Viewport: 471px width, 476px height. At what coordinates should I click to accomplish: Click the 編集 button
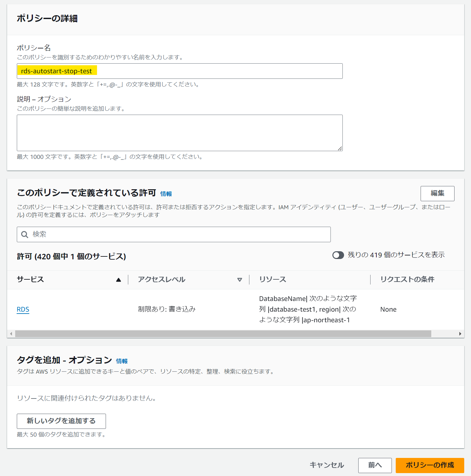[x=437, y=193]
